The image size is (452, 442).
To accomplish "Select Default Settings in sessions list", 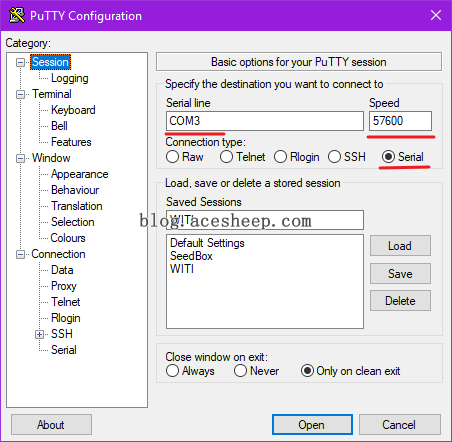I will point(207,243).
